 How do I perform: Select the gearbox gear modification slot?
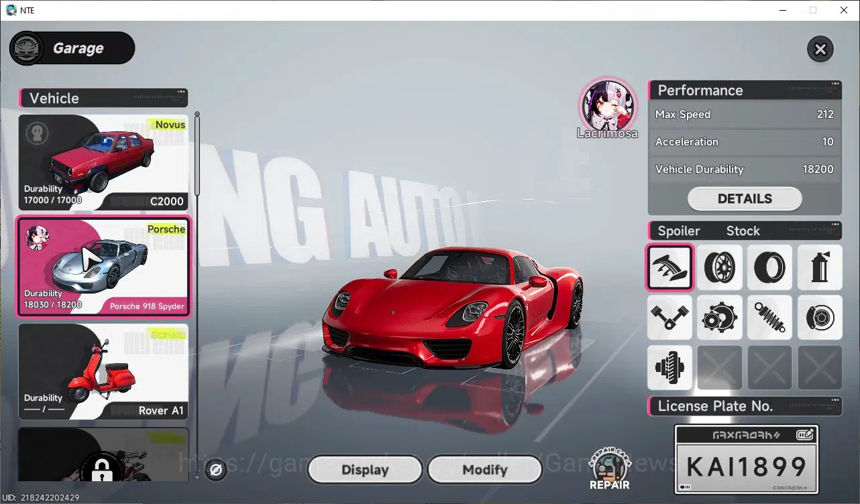tap(719, 317)
